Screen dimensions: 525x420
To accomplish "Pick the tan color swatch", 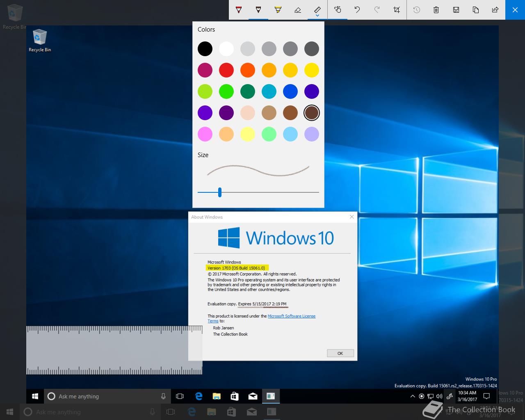I will pos(269,113).
